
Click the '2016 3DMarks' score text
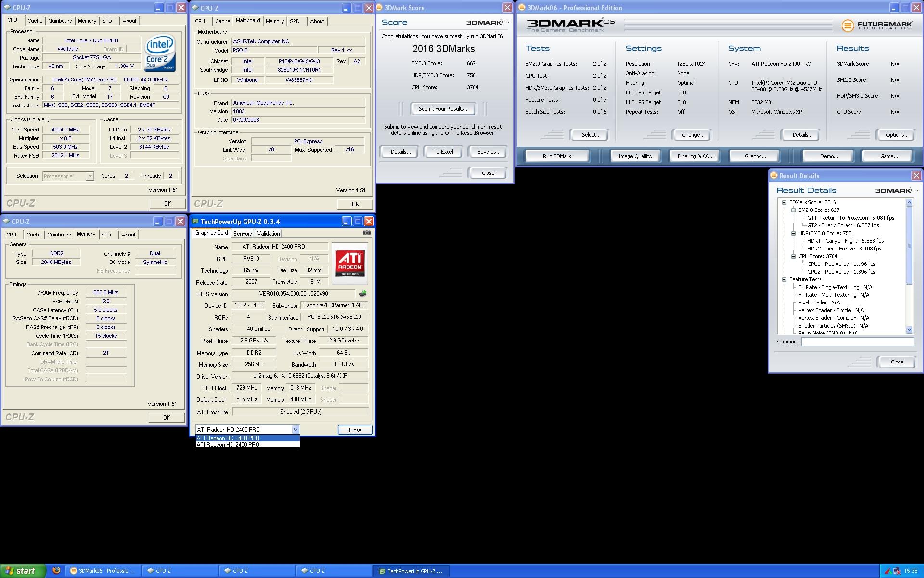[x=443, y=49]
